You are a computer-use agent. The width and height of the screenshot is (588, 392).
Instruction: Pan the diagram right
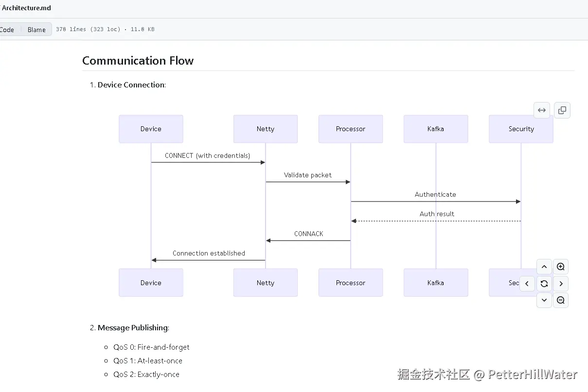point(561,284)
